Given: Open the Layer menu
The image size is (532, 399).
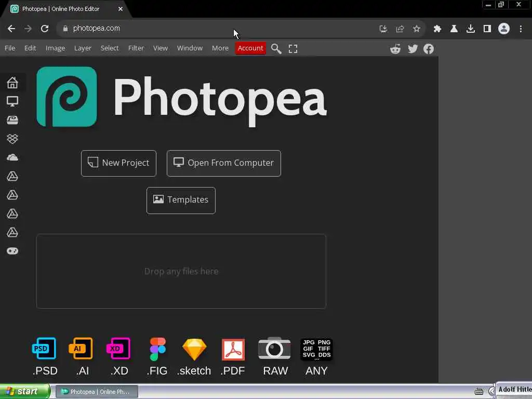Looking at the screenshot, I should [83, 48].
